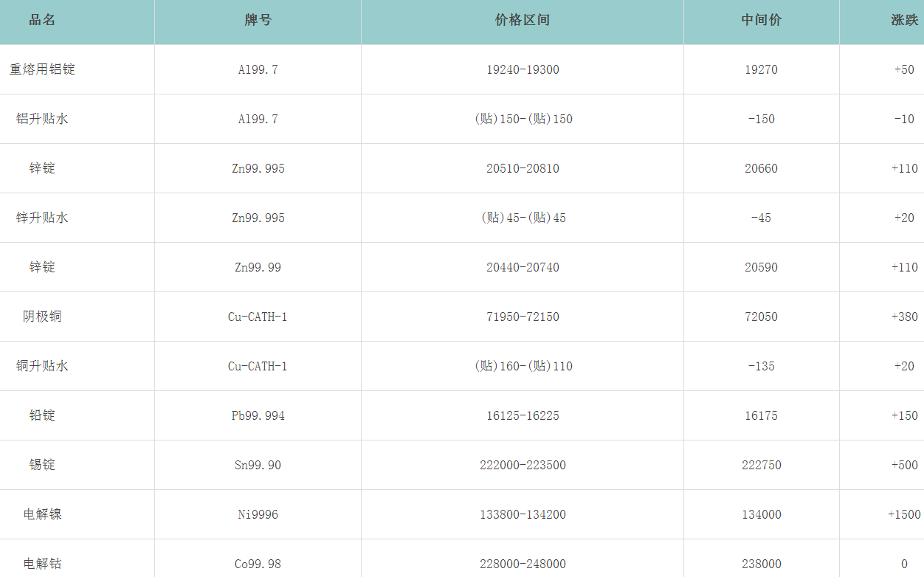Screen dimensions: 924x577
Task: Select the Zn99.99 grade cell
Action: pos(258,267)
